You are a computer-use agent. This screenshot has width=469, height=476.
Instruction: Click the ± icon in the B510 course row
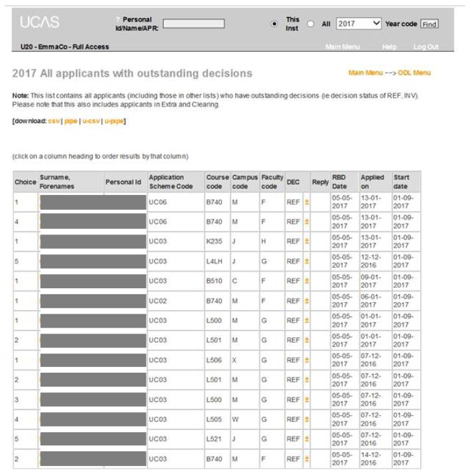point(307,281)
